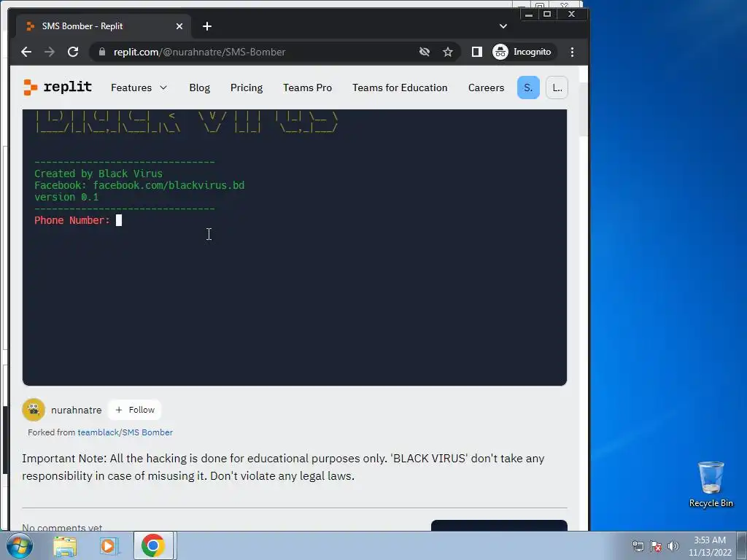Open Windows Media Player from taskbar
The image size is (747, 560).
pyautogui.click(x=109, y=545)
